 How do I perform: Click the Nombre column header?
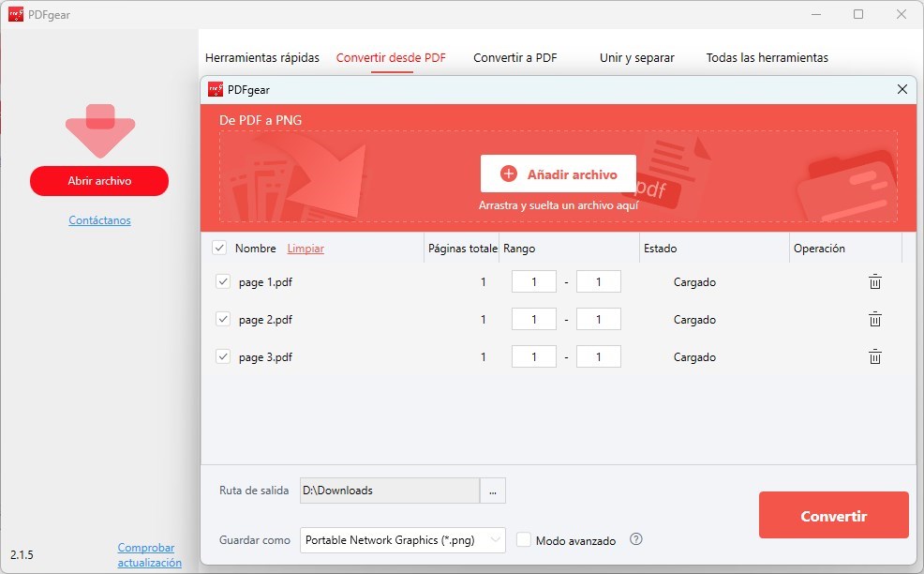pos(255,249)
